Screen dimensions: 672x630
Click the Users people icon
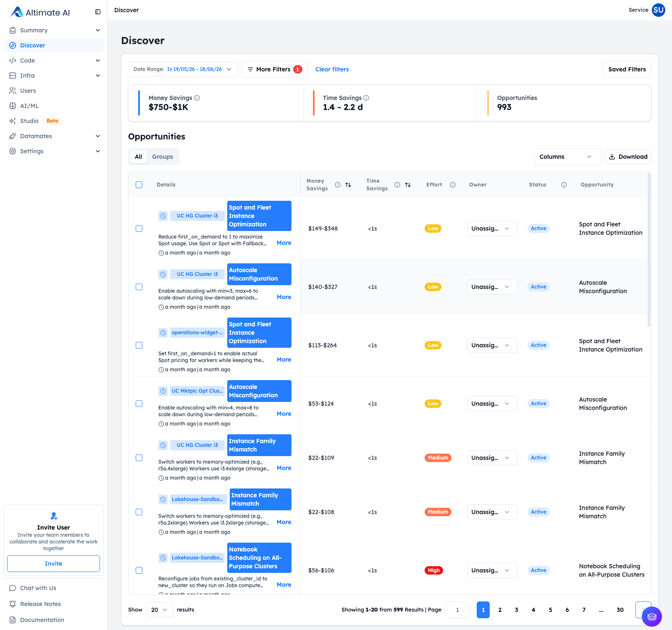click(13, 91)
